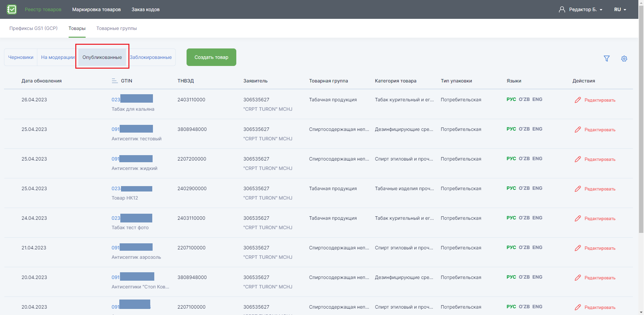644x315 pixels.
Task: Expand the Редактор Б. user dropdown
Action: coord(586,9)
